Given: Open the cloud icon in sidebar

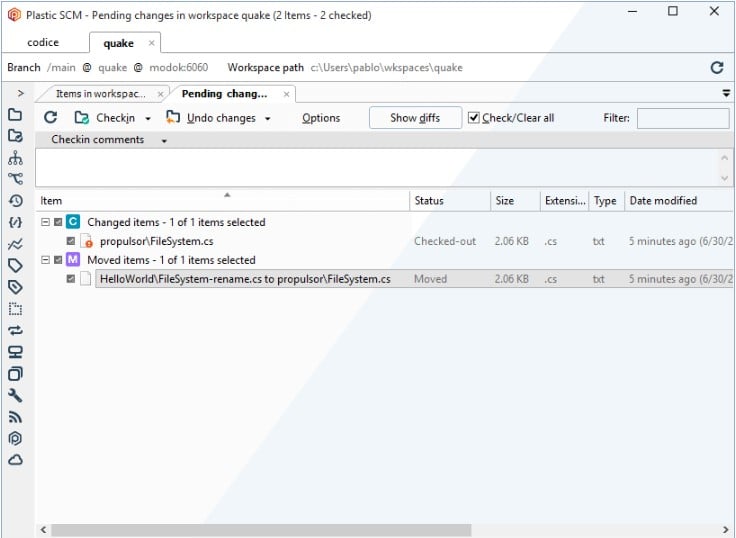Looking at the screenshot, I should pos(15,460).
